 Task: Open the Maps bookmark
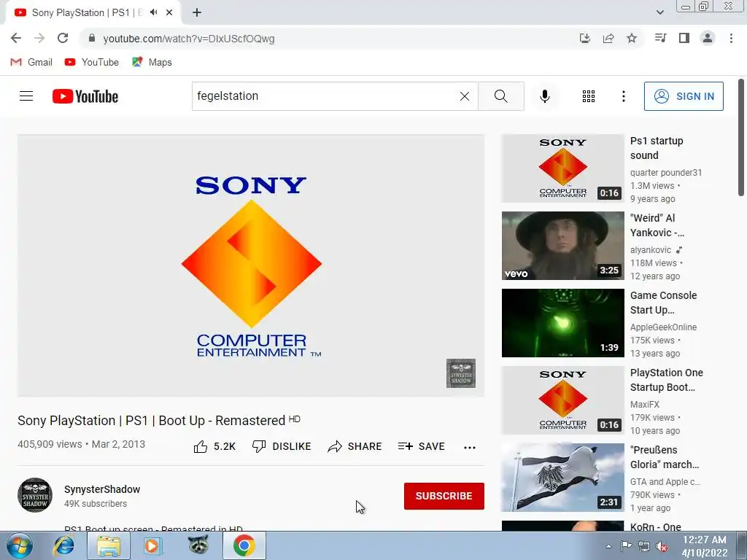point(152,62)
